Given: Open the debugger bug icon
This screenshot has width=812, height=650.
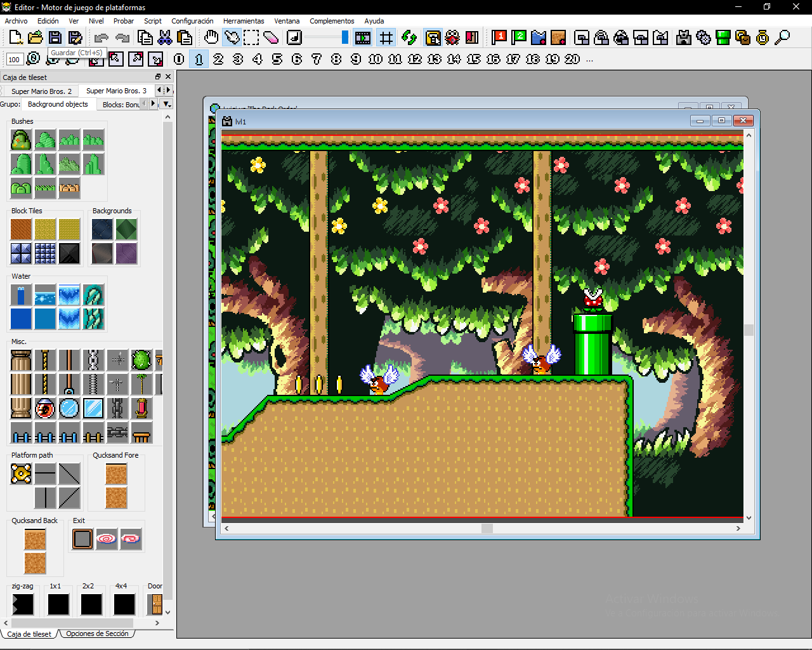Looking at the screenshot, I should click(x=452, y=37).
